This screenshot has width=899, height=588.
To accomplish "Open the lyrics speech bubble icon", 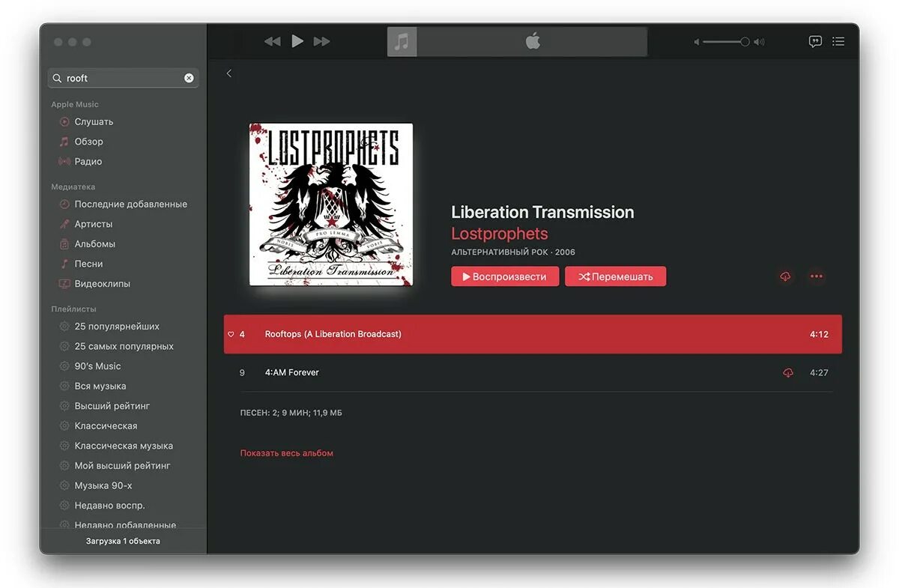I will (815, 41).
